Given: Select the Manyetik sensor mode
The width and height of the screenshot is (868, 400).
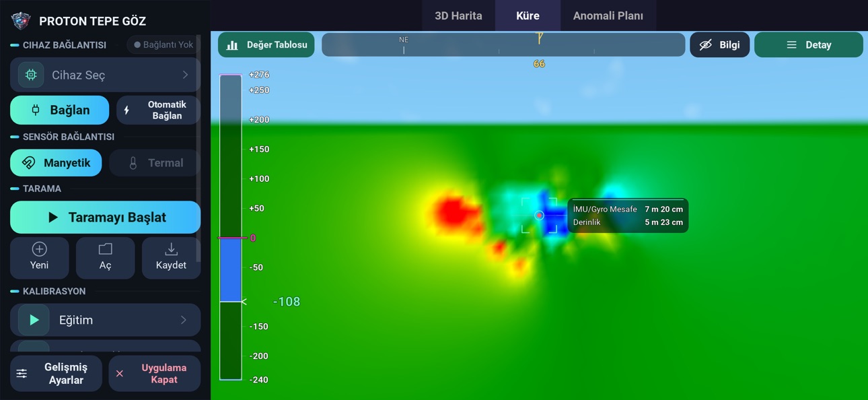Looking at the screenshot, I should [x=56, y=163].
